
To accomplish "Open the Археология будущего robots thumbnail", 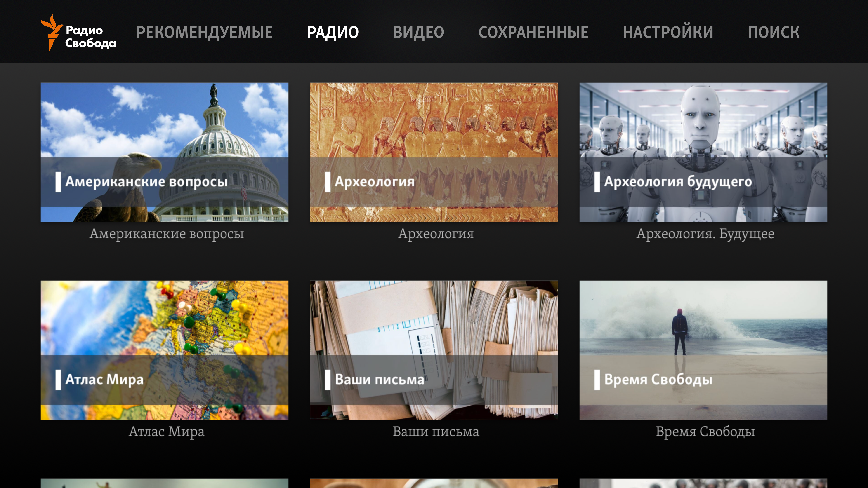I will tap(703, 152).
